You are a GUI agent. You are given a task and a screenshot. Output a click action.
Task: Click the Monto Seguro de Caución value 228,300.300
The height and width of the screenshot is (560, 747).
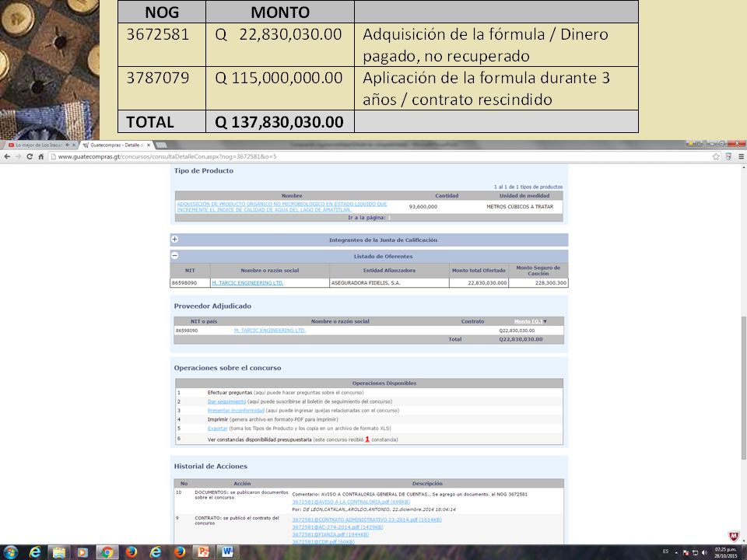(551, 283)
